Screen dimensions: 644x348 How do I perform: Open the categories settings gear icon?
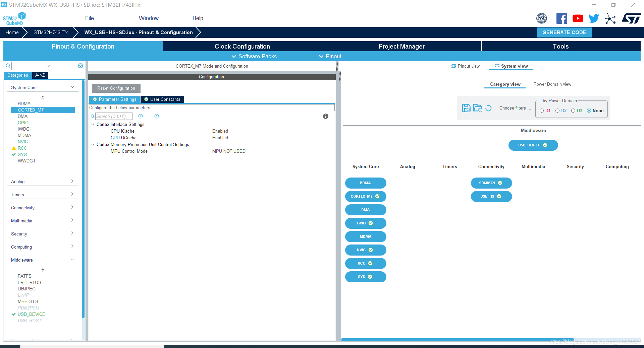click(x=80, y=66)
